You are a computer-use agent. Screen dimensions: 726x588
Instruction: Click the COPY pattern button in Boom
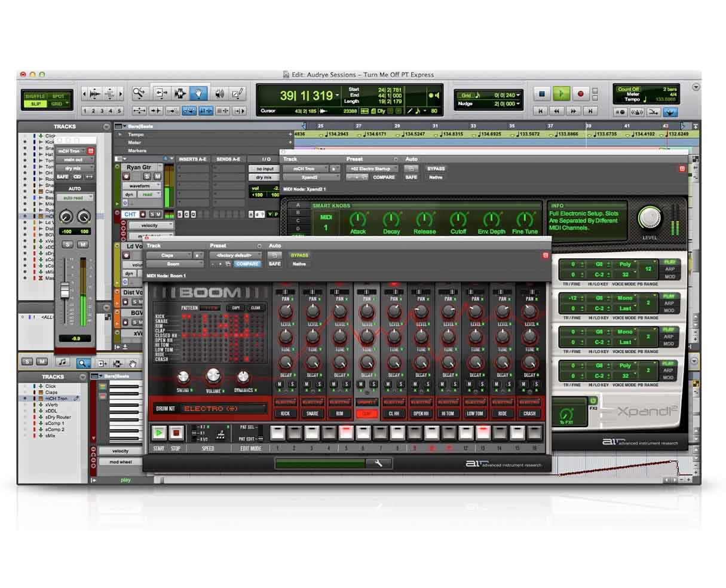[x=236, y=308]
